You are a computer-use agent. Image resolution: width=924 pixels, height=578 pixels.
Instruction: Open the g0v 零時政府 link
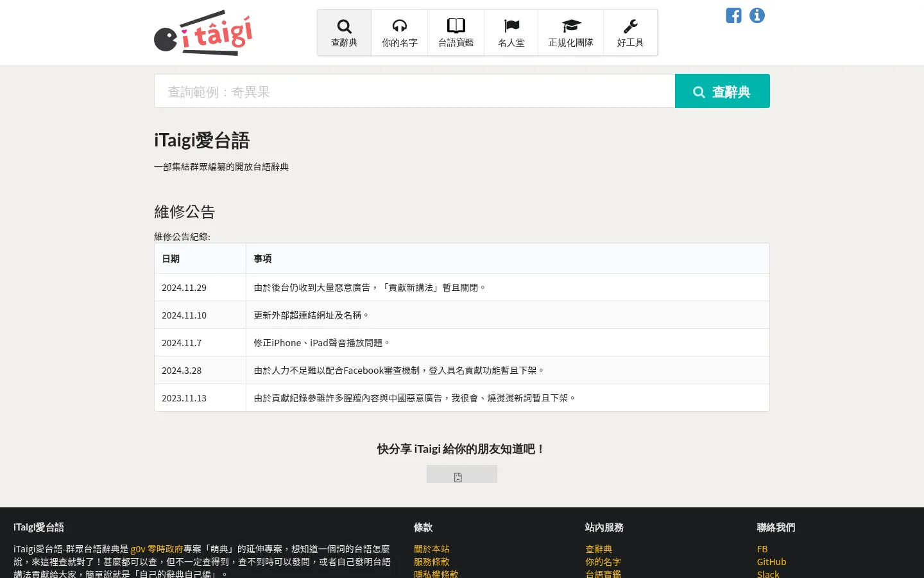point(157,549)
